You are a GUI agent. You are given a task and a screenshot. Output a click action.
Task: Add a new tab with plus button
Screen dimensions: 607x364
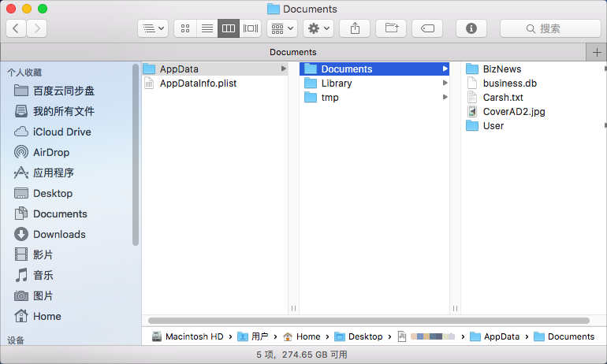coord(597,52)
